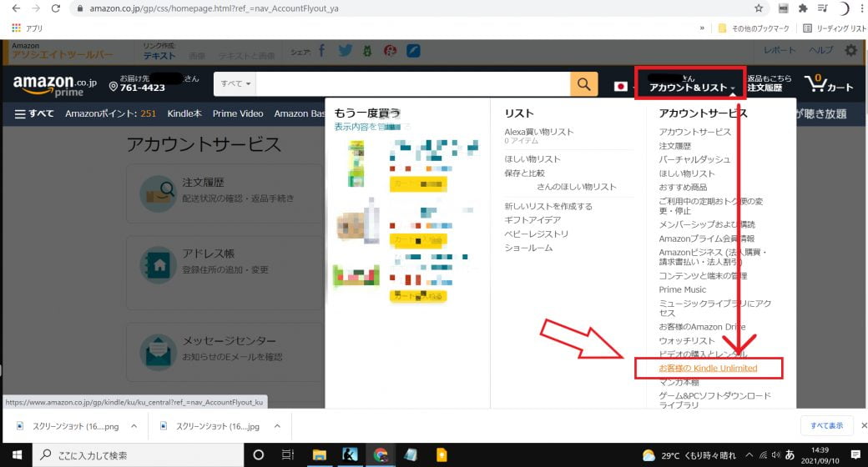This screenshot has height=467, width=868.
Task: Open the volume icon in the system tray
Action: pyautogui.click(x=776, y=454)
